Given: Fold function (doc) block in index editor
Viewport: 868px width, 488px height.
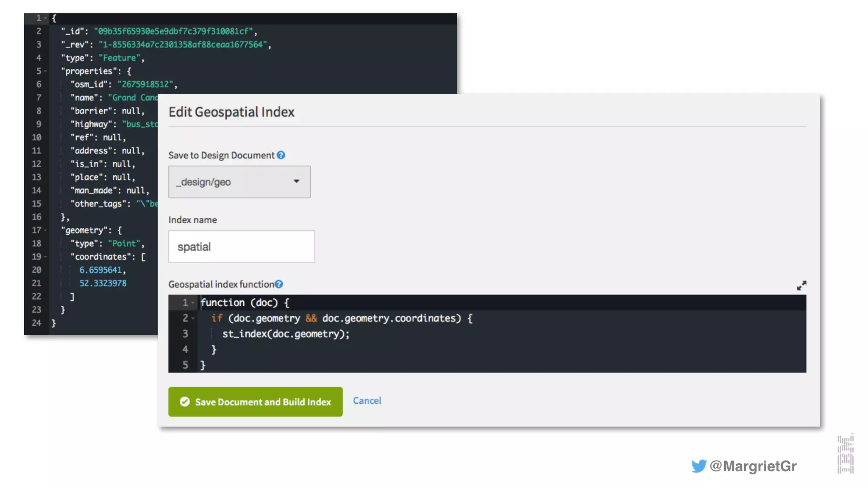Looking at the screenshot, I should tap(193, 303).
